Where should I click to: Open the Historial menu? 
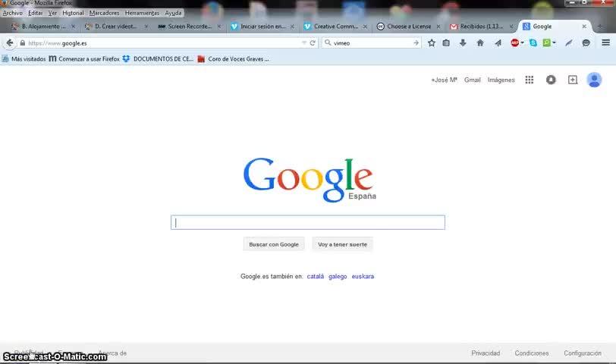73,13
